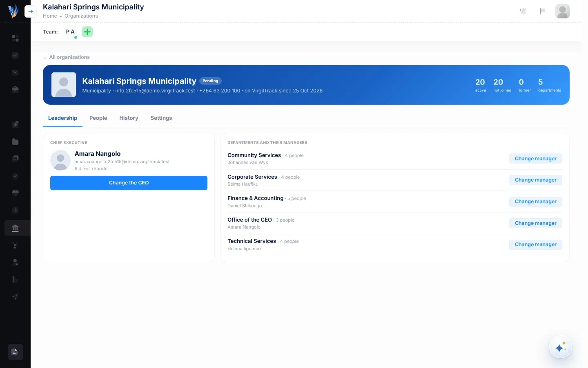Add a team member with green plus
588x368 pixels.
click(x=87, y=32)
